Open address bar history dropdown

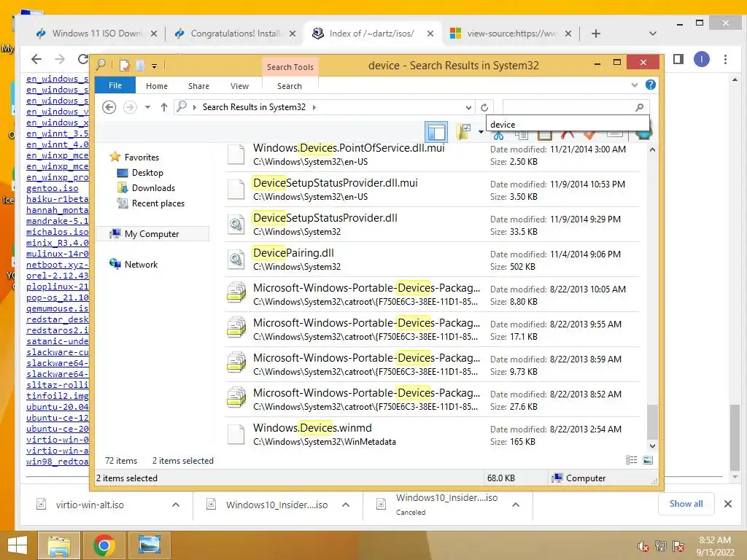point(468,108)
